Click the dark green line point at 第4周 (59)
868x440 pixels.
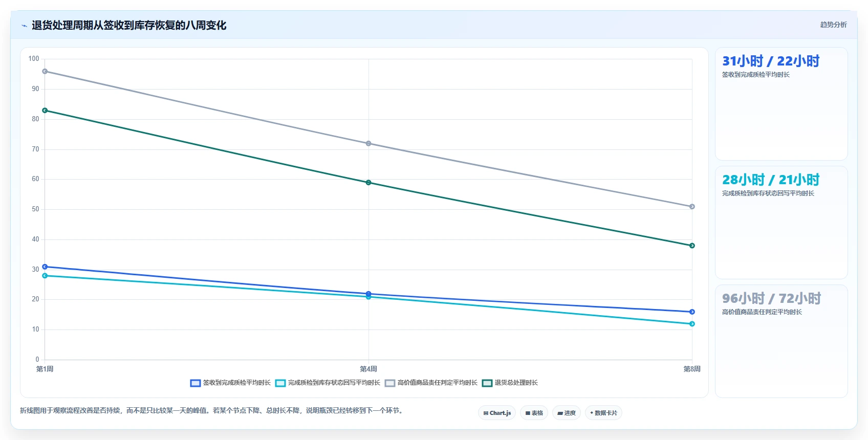point(368,183)
